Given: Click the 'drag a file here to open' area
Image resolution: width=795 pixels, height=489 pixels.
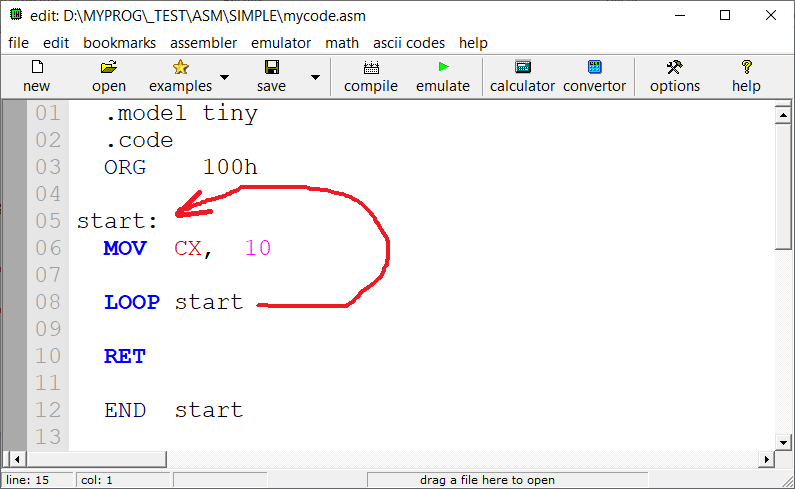Looking at the screenshot, I should pyautogui.click(x=508, y=480).
